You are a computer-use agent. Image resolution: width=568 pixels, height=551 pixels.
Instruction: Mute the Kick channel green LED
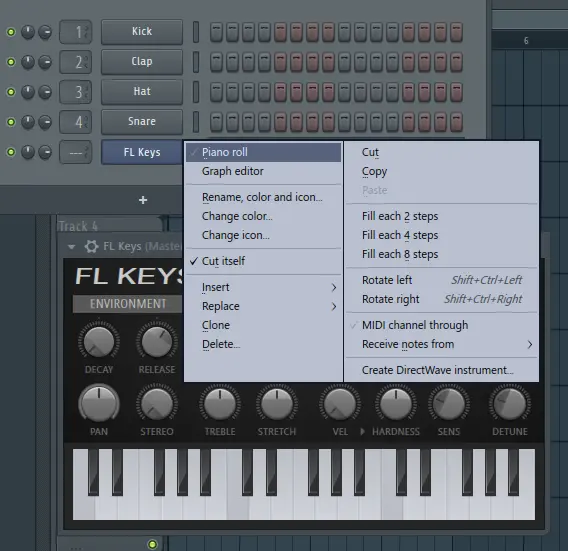point(11,32)
